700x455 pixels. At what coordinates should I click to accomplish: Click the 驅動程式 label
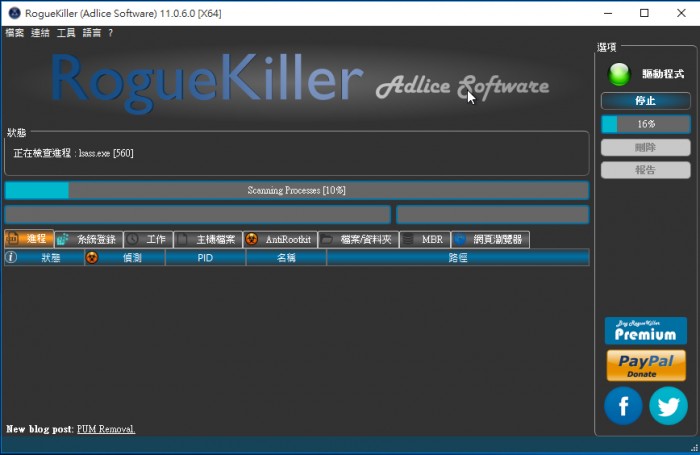[x=663, y=74]
